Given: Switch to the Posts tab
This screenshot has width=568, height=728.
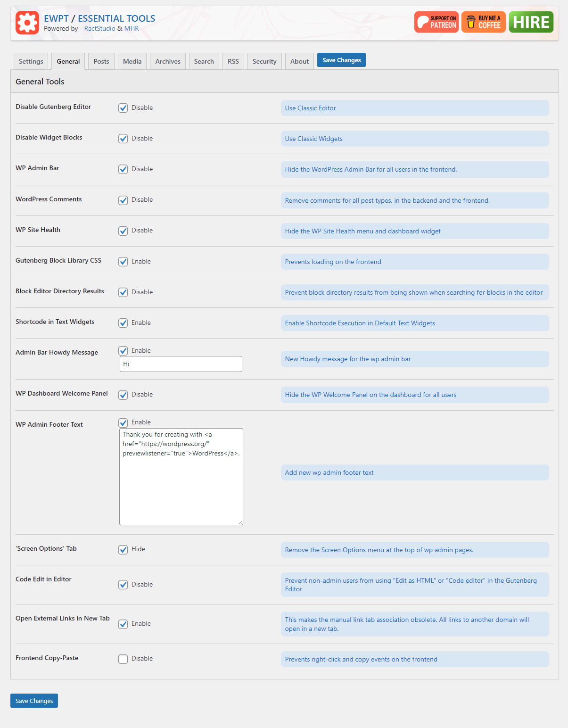Looking at the screenshot, I should 101,61.
